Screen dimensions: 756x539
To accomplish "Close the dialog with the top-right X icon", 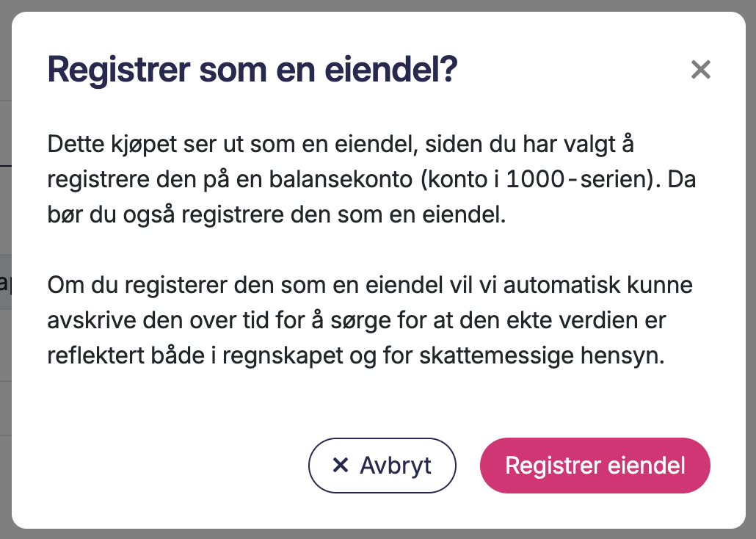I will 701,70.
